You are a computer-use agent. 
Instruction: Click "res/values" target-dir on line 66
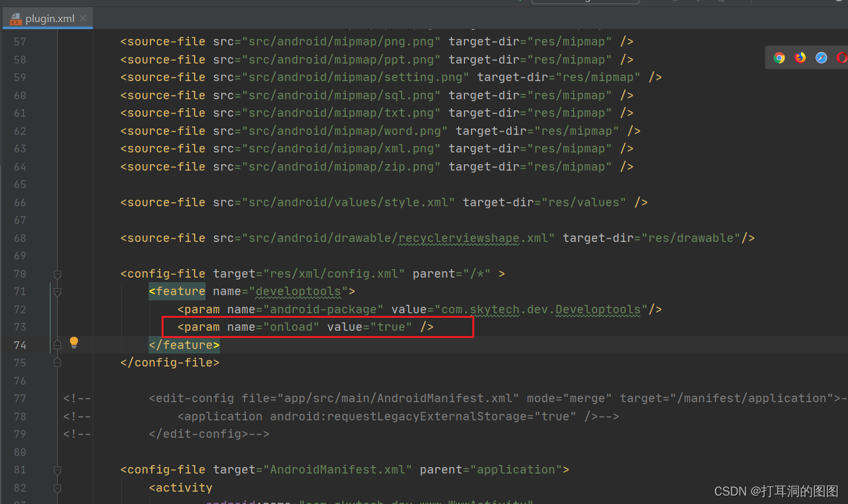coord(584,202)
